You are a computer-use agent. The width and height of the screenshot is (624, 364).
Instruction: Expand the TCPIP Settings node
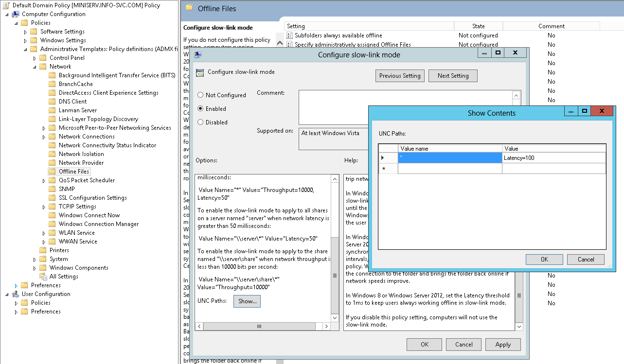click(44, 207)
